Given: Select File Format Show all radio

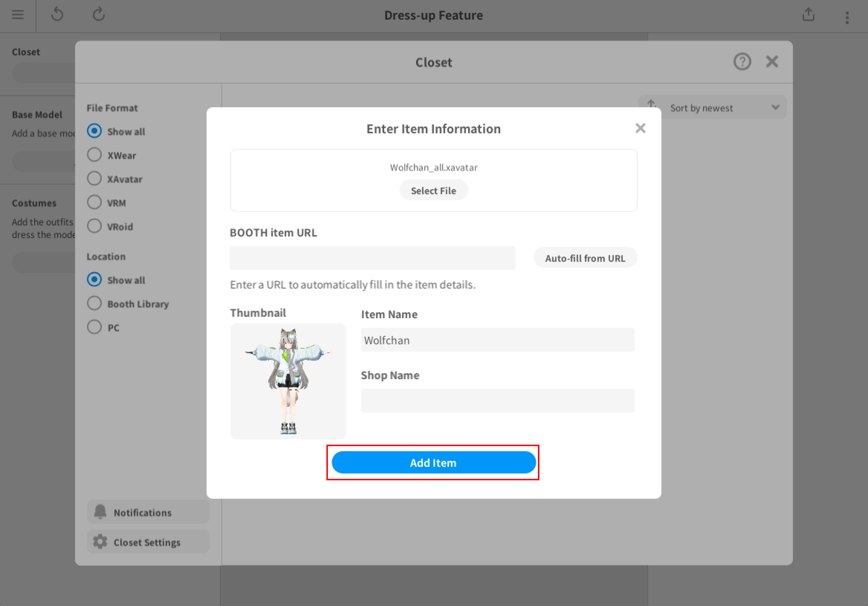Looking at the screenshot, I should click(x=94, y=131).
